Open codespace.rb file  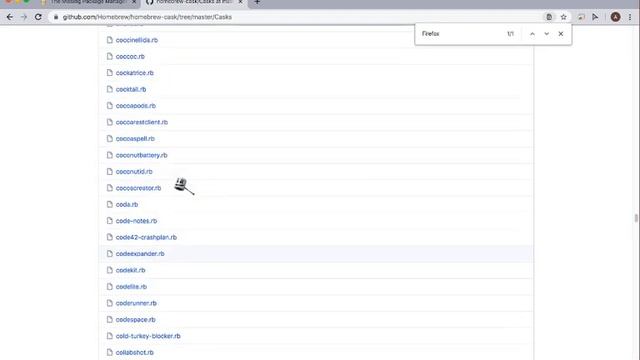(136, 320)
